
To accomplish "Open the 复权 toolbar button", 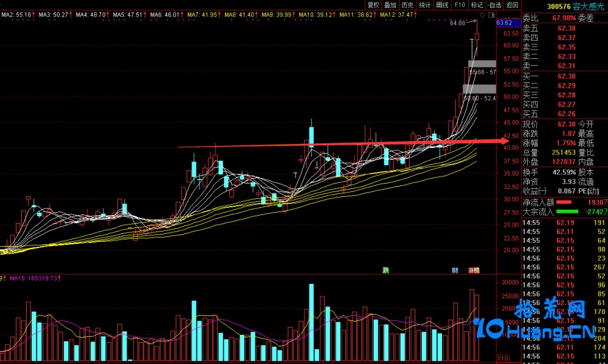I will click(373, 5).
